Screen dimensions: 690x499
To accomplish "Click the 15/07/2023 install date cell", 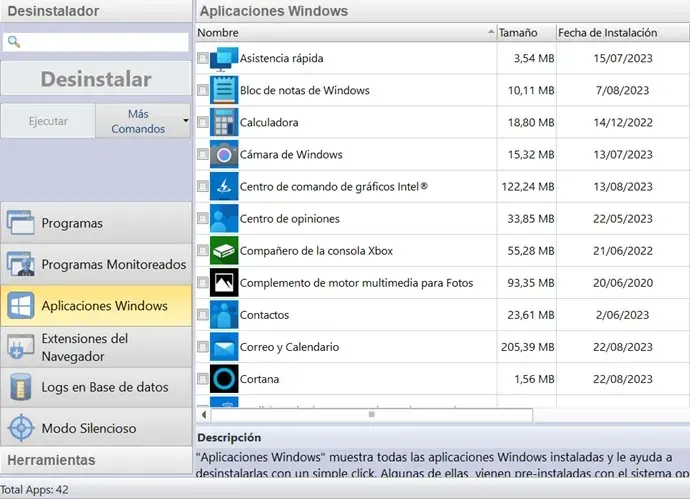I will click(623, 58).
